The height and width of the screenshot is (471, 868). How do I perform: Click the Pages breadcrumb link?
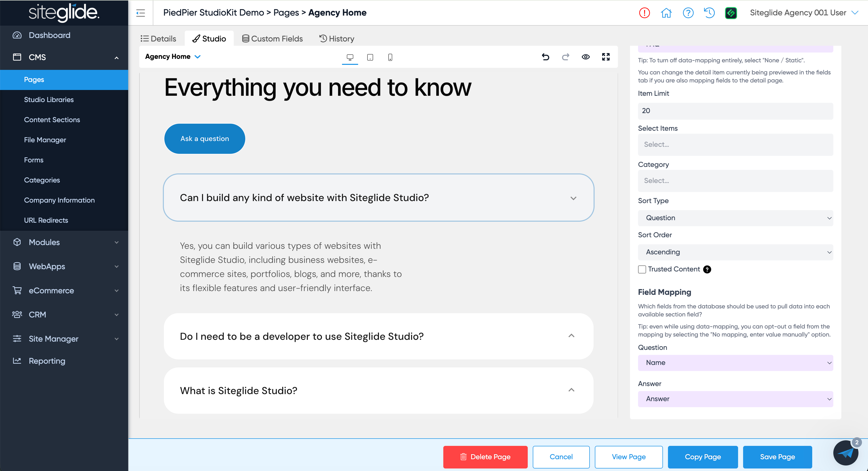286,13
